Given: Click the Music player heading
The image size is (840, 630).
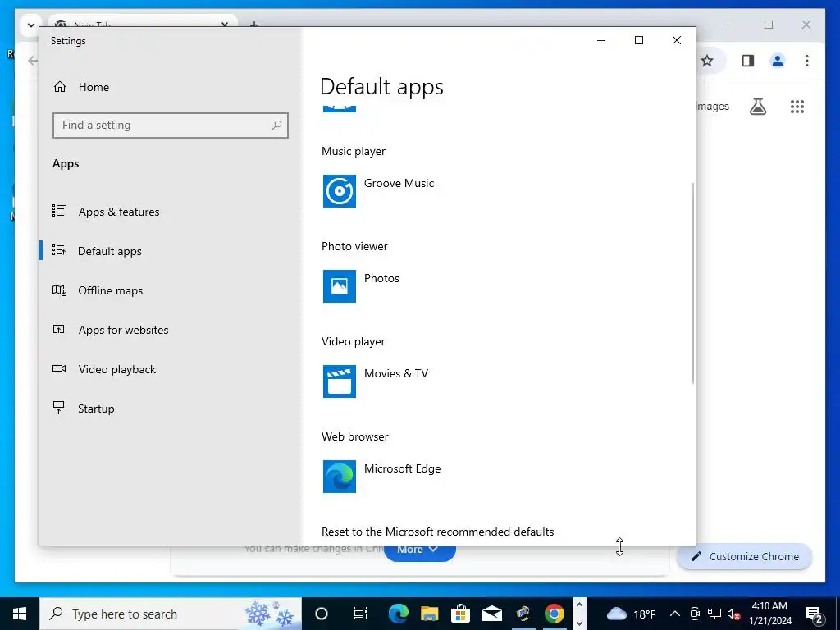Looking at the screenshot, I should [354, 151].
